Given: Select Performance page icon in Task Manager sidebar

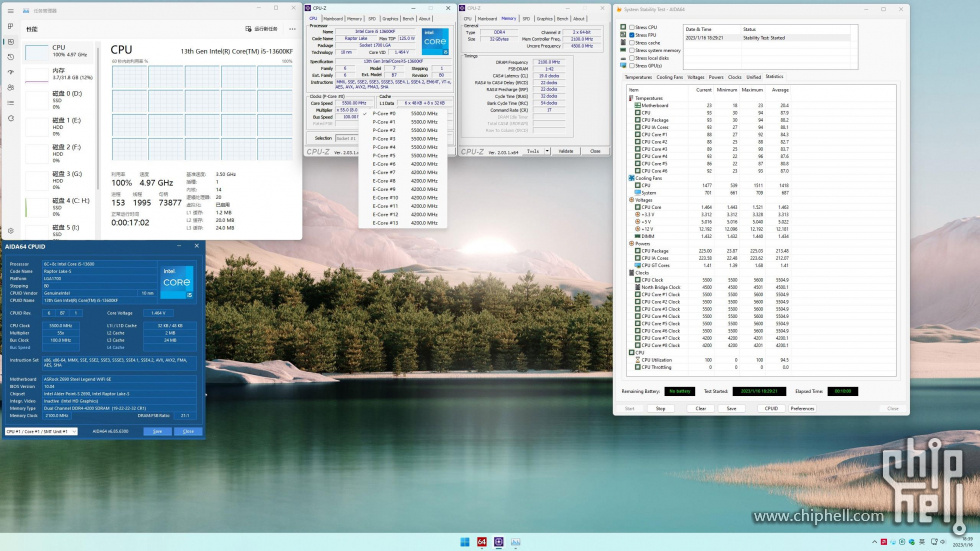Looking at the screenshot, I should pos(11,42).
